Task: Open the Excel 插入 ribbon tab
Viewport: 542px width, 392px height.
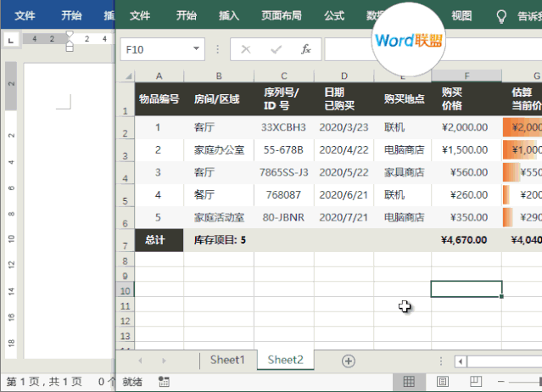Action: click(x=229, y=15)
